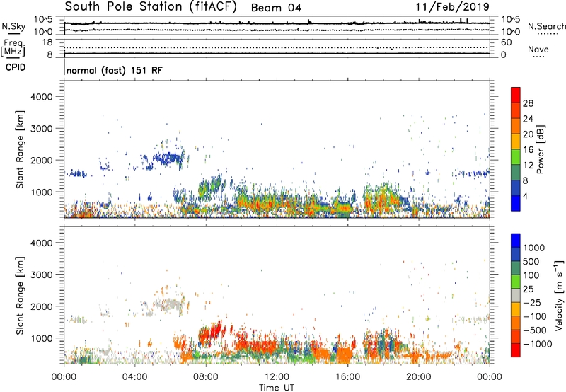This screenshot has height=392, width=566.
Task: Click the blue top of the Velocity colorbar
Action: click(516, 241)
